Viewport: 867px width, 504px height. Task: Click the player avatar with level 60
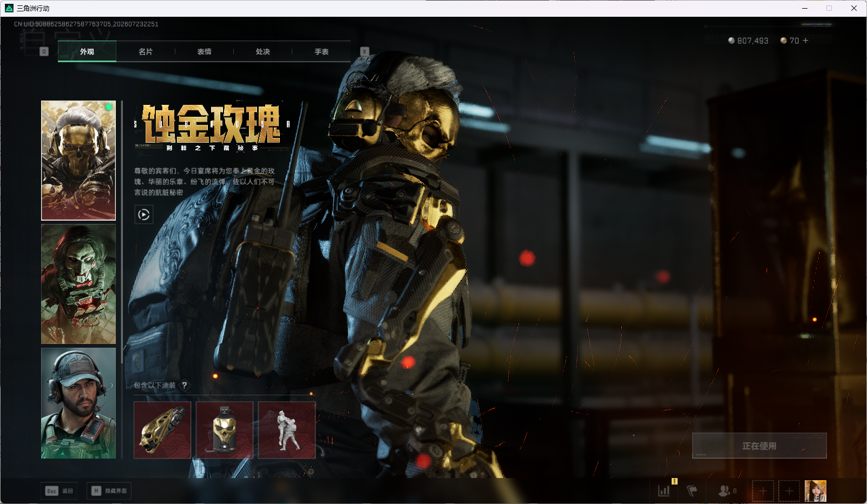click(x=816, y=491)
